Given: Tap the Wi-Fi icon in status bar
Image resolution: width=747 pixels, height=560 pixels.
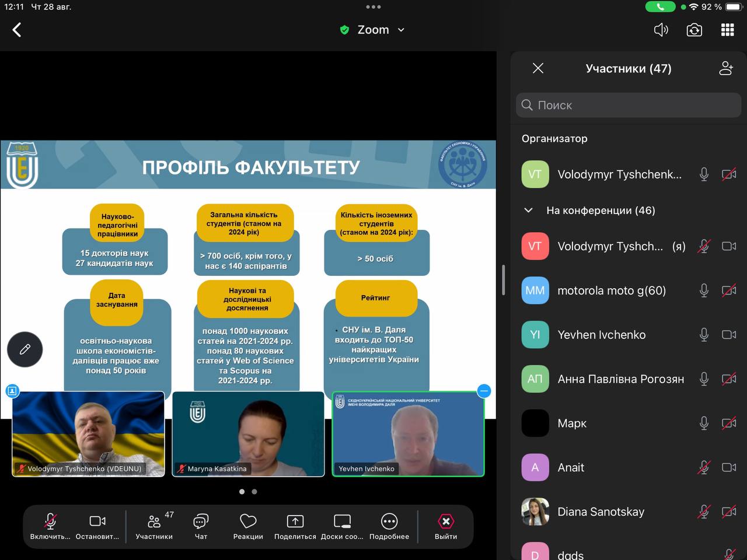Looking at the screenshot, I should click(693, 7).
